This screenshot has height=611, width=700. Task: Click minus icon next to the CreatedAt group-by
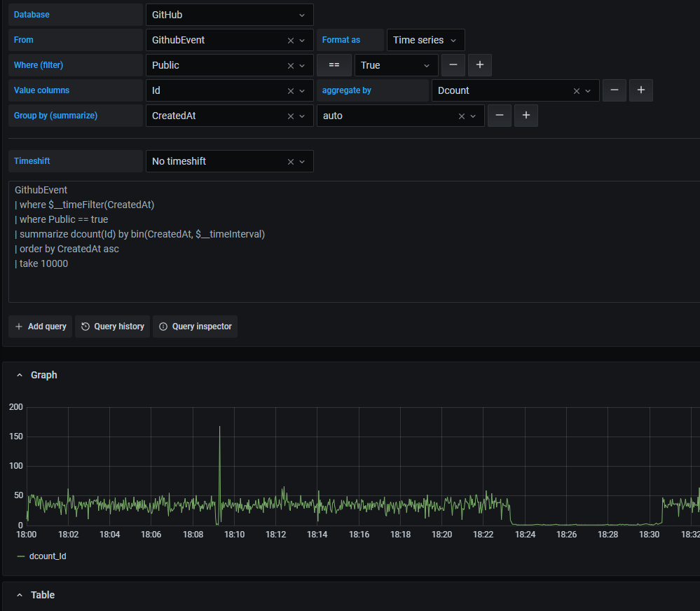[499, 115]
